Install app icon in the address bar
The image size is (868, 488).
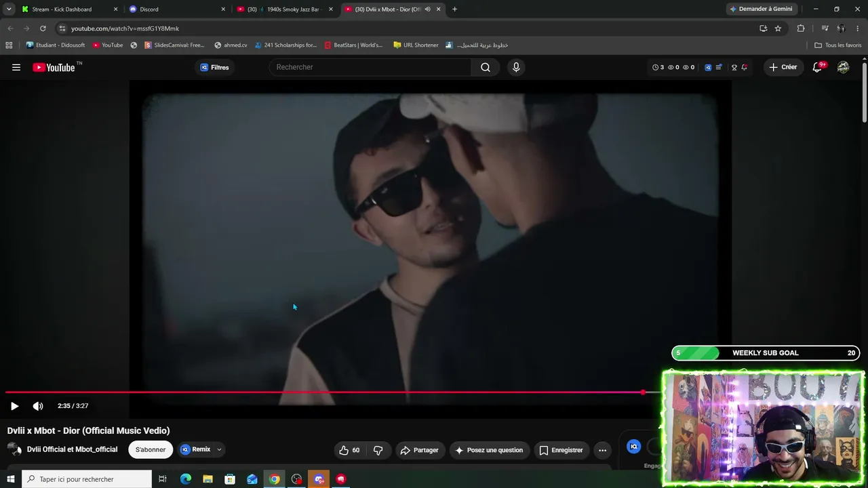tap(763, 28)
